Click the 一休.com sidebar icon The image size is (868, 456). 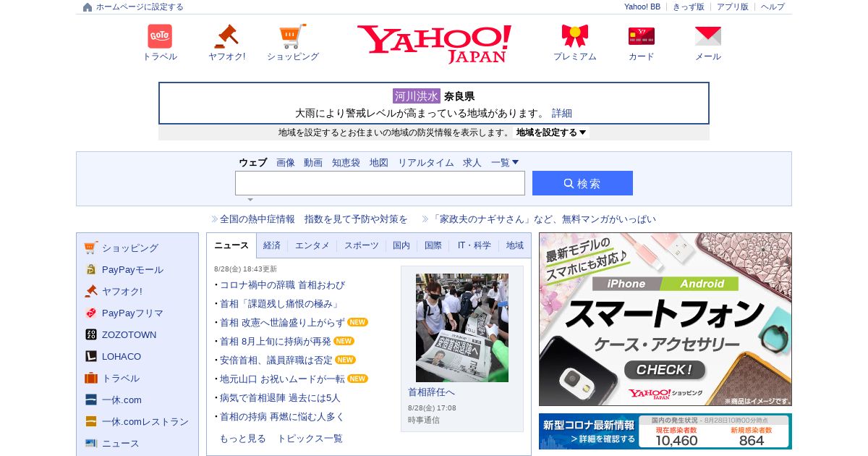click(x=91, y=400)
